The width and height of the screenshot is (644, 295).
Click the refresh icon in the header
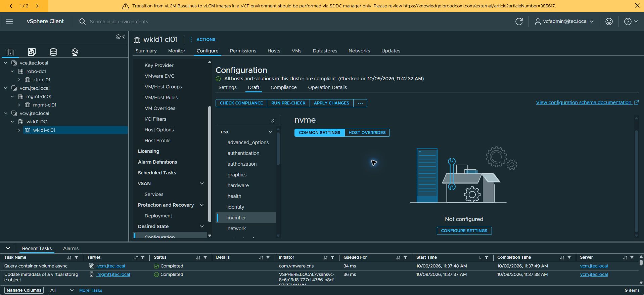pyautogui.click(x=519, y=22)
